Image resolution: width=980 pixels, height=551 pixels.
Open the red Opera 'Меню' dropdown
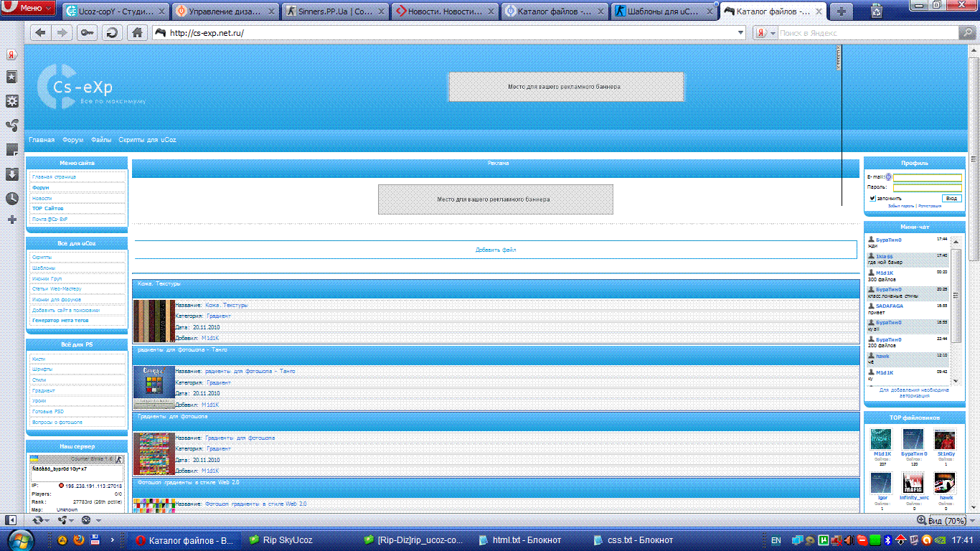click(x=27, y=9)
